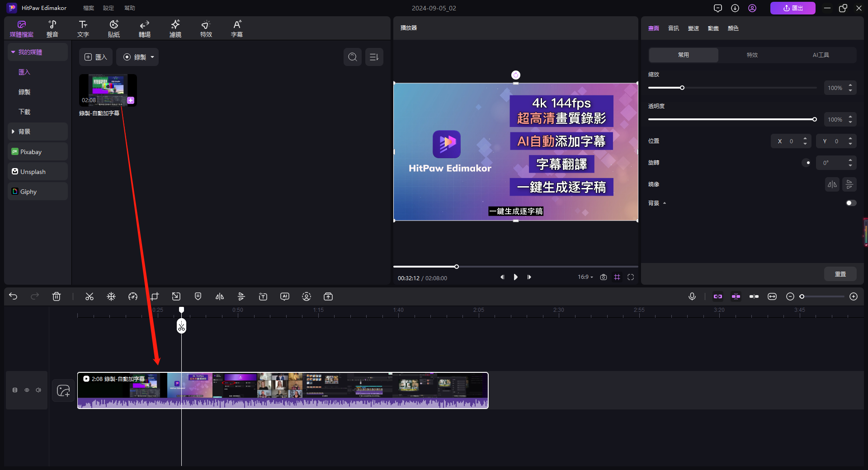Switch to the 音訊 (Audio) properties tab
The image size is (868, 470).
click(674, 28)
